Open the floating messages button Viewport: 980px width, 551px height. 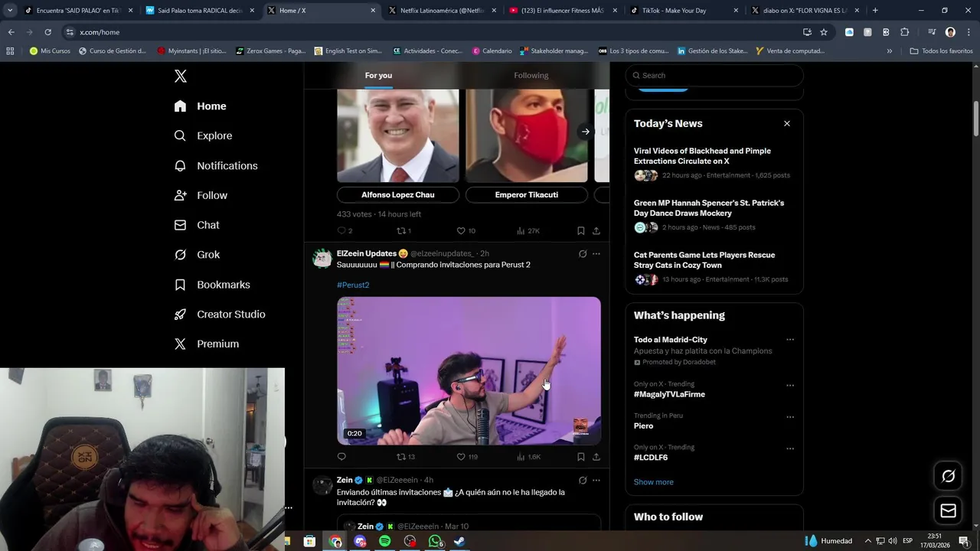pos(948,510)
